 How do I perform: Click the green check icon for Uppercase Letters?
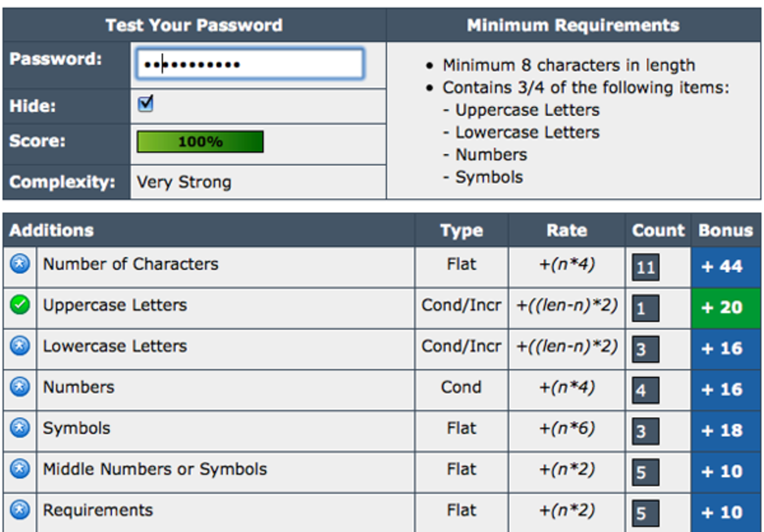click(20, 305)
